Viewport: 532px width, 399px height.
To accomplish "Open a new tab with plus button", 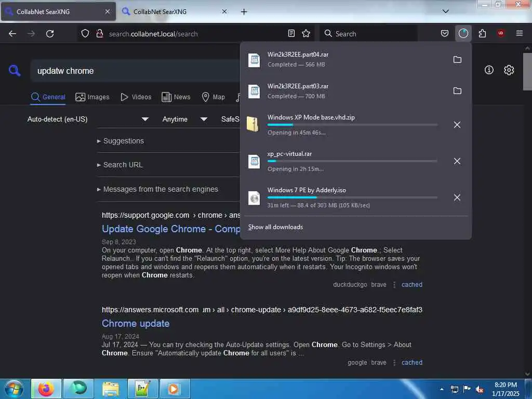I will [244, 12].
